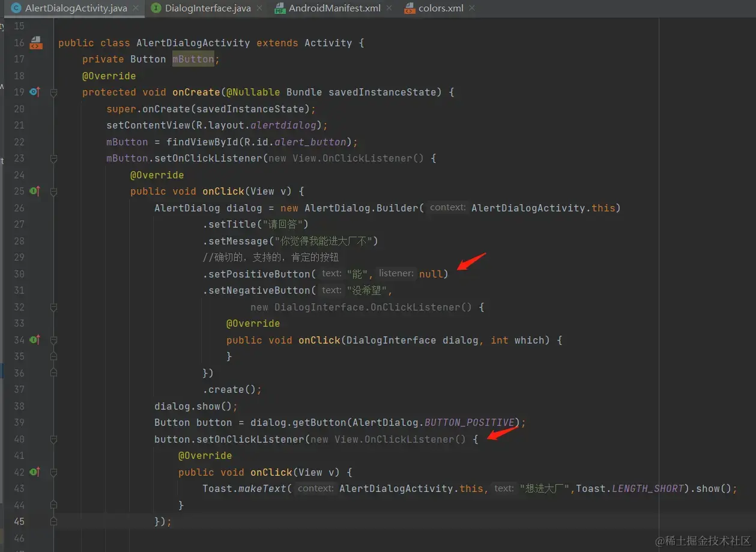Switch to the AlertDialogActivity.java tab
756x552 pixels.
(x=76, y=8)
